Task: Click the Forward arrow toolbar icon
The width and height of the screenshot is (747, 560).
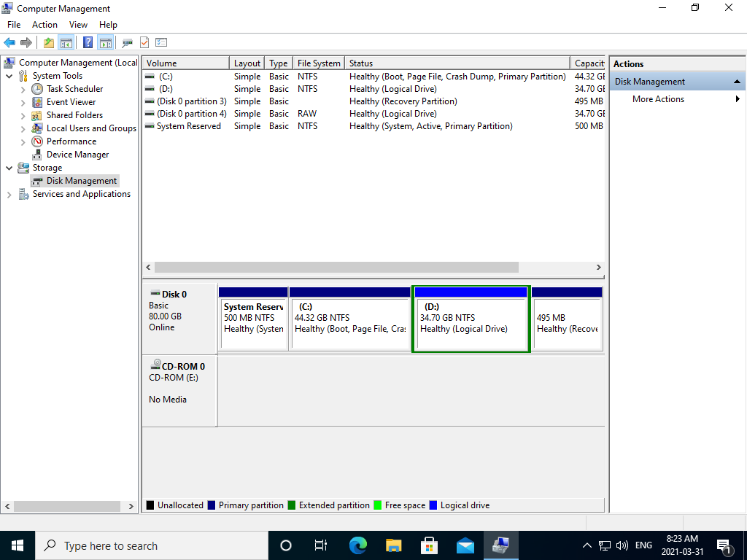Action: coord(26,43)
